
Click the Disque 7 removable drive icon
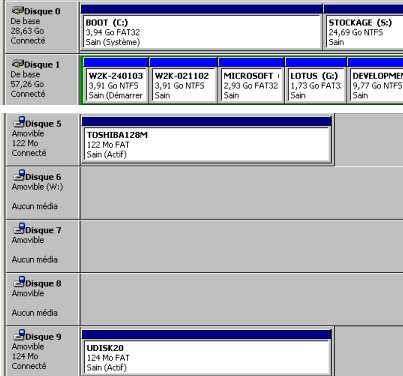(x=19, y=229)
